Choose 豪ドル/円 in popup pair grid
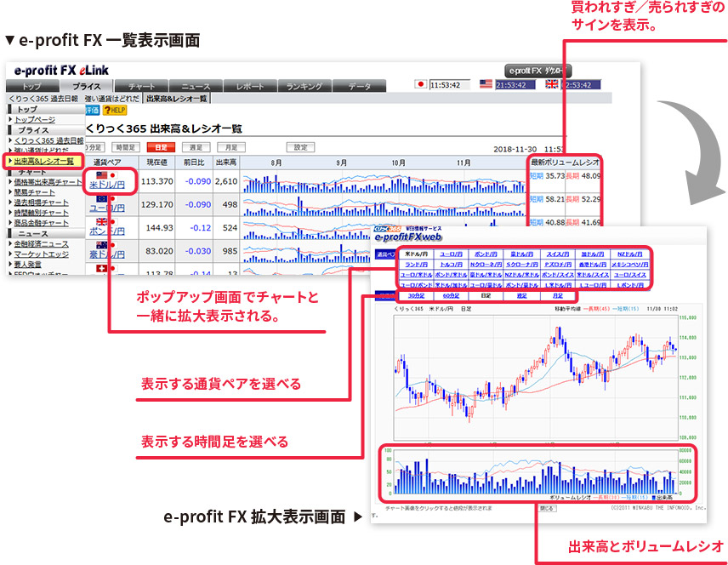Viewport: 728px width, 565px height. (x=522, y=254)
